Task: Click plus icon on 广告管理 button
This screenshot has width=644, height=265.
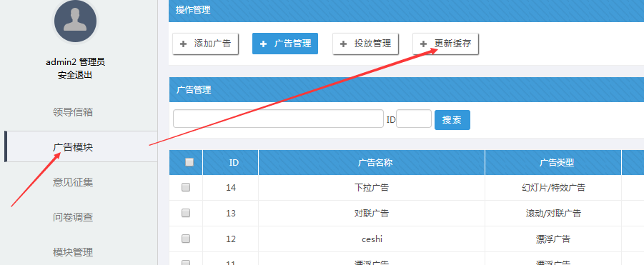Action: click(x=263, y=44)
